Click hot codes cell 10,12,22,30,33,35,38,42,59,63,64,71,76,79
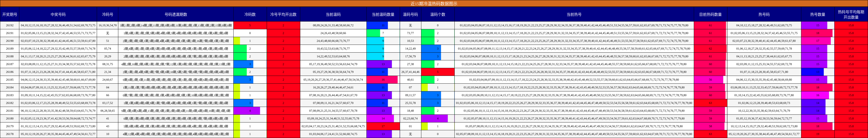The height and width of the screenshot is (138, 868). tap(763, 111)
